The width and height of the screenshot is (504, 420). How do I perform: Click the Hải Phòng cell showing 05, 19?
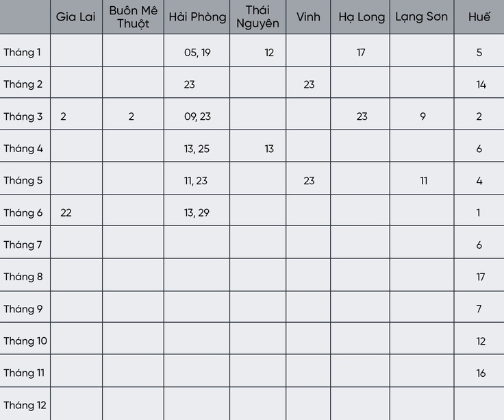pyautogui.click(x=197, y=51)
